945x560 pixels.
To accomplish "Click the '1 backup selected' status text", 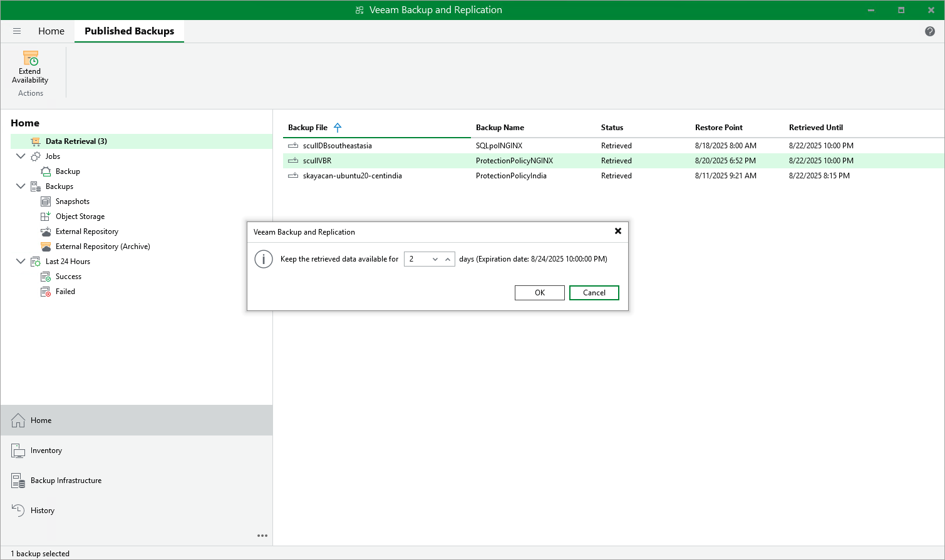I will (x=40, y=554).
